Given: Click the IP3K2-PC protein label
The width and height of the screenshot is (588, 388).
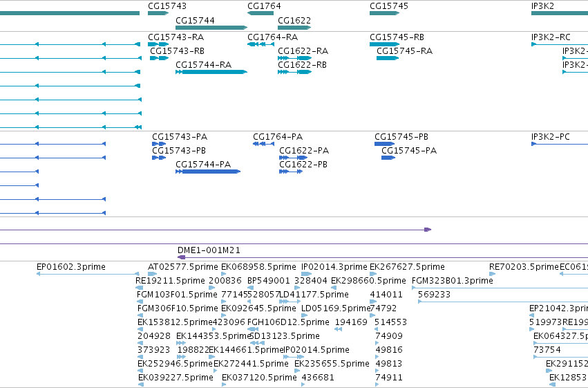Looking at the screenshot, I should coord(551,136).
